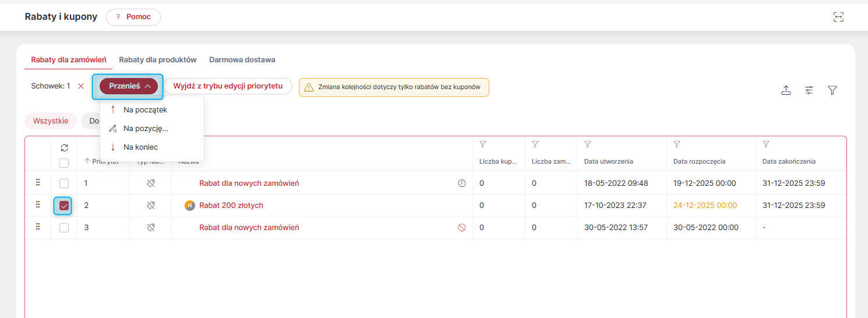This screenshot has width=868, height=318.
Task: Sort by Data rozpoczęcia column header
Action: tap(700, 161)
